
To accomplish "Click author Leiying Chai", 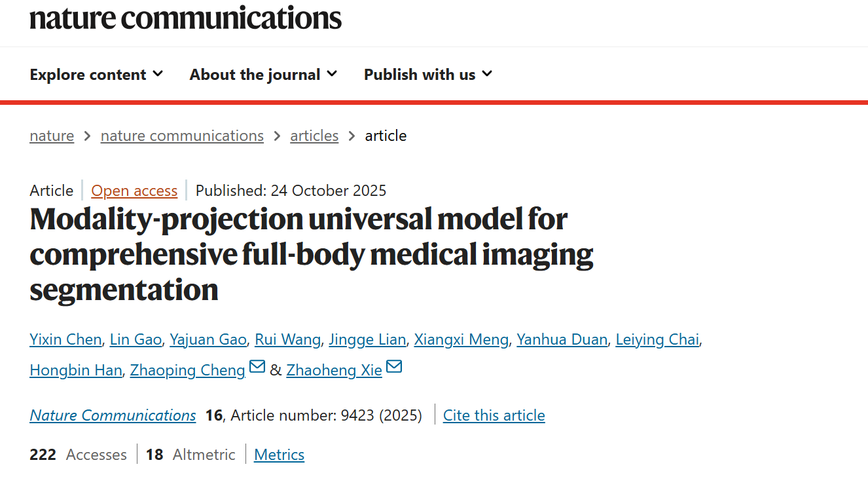I will (657, 339).
